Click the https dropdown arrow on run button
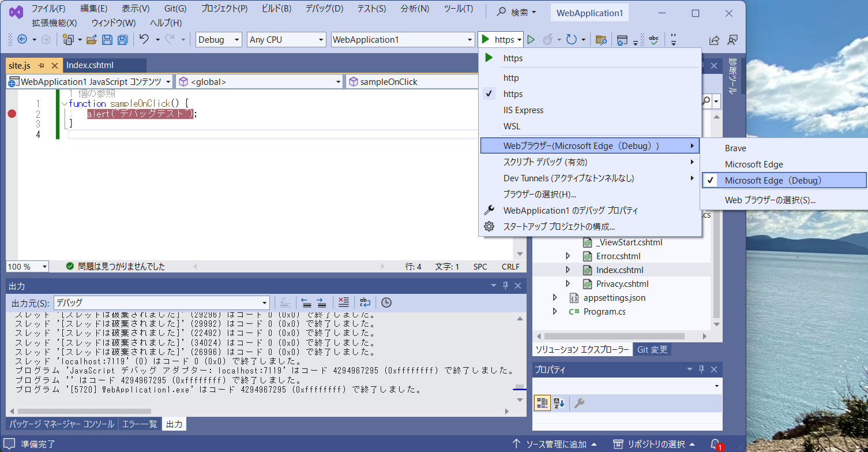This screenshot has height=452, width=868. pyautogui.click(x=520, y=40)
